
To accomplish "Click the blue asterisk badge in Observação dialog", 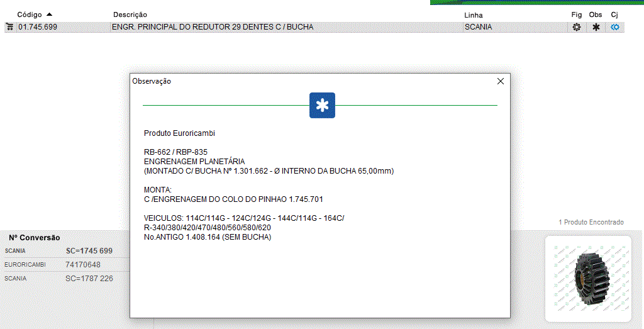I will click(x=322, y=105).
